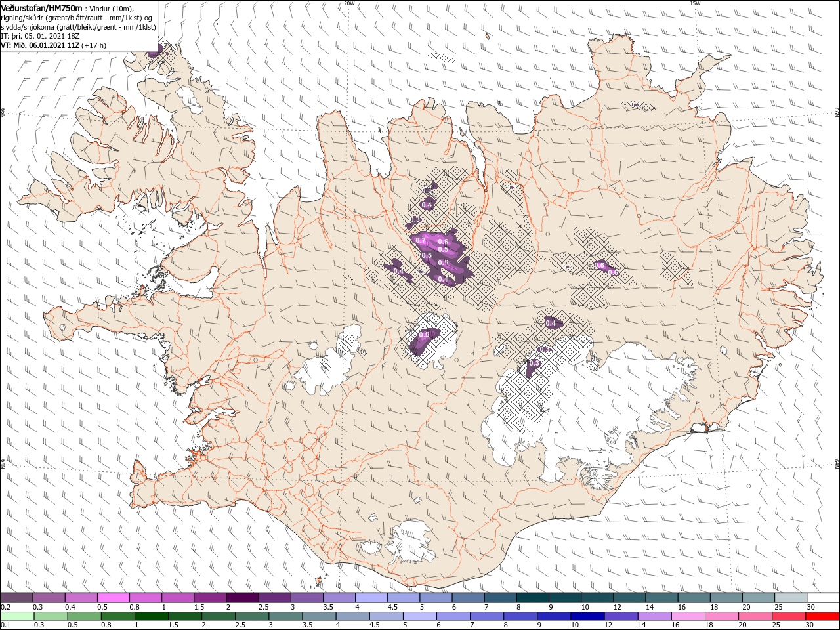Click the rain scale swatch between 0.1 and 0.3
Screen dimensions: 840x630
click(x=16, y=616)
